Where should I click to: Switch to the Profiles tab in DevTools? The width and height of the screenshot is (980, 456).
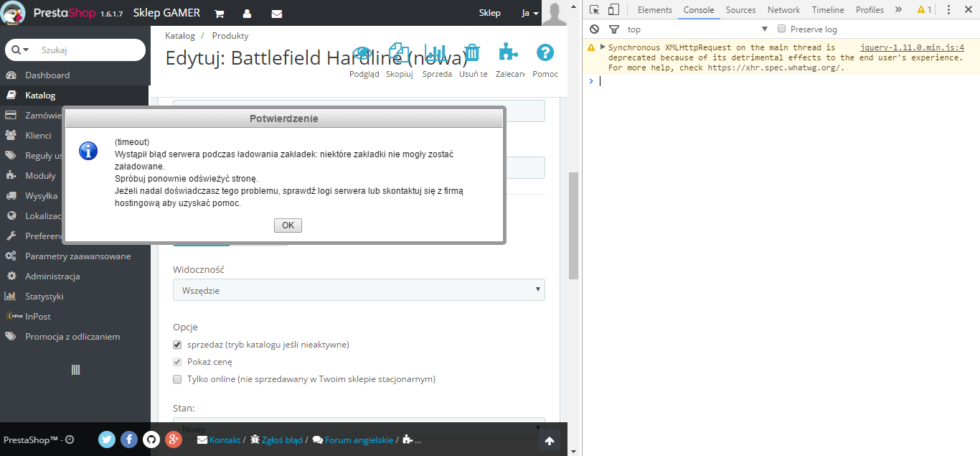click(870, 10)
